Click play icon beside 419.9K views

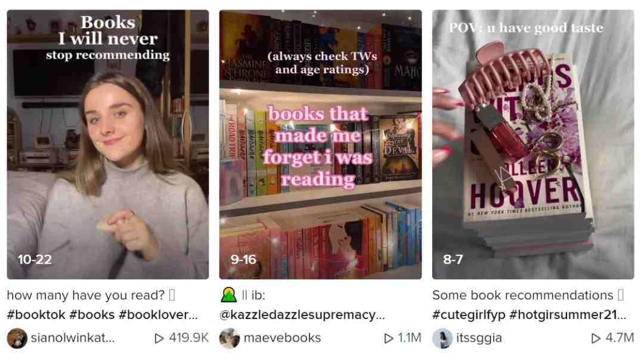pyautogui.click(x=159, y=338)
